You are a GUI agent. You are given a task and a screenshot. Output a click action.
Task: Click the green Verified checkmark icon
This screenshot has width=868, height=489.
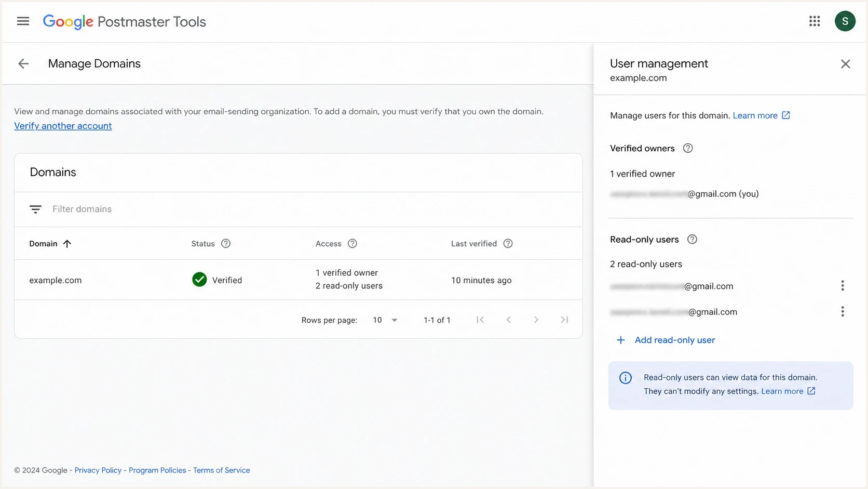[199, 280]
